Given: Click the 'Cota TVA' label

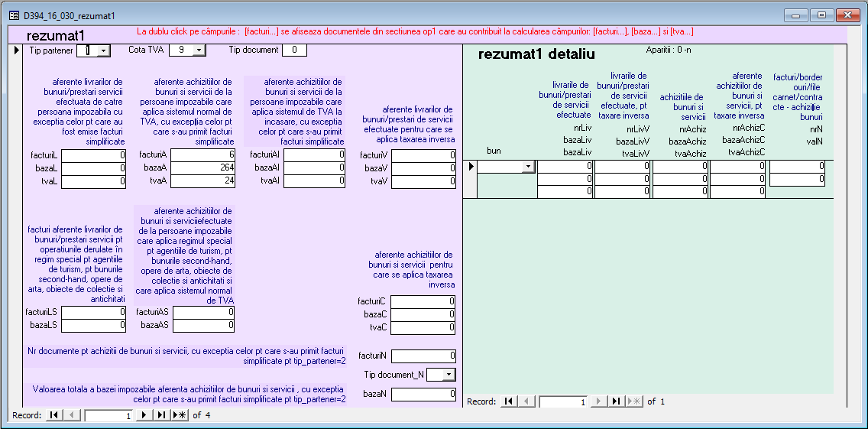Looking at the screenshot, I should click(146, 50).
